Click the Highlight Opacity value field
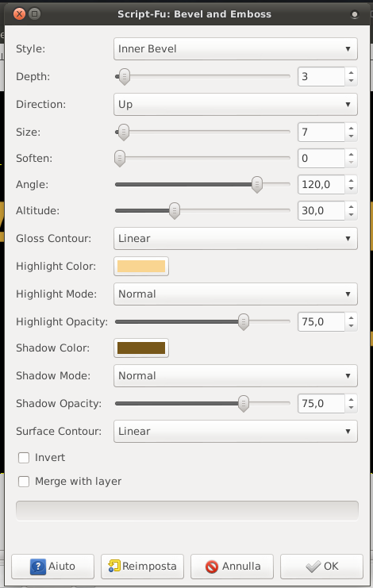 pos(321,321)
